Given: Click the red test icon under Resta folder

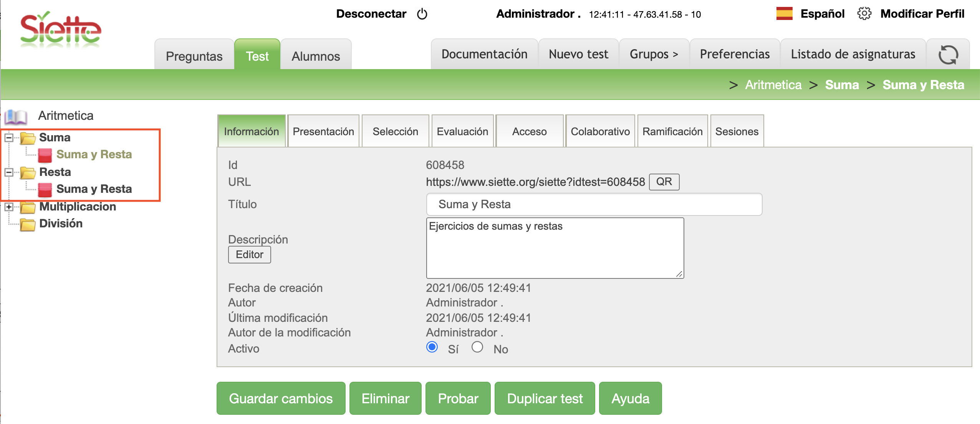Looking at the screenshot, I should pos(45,189).
